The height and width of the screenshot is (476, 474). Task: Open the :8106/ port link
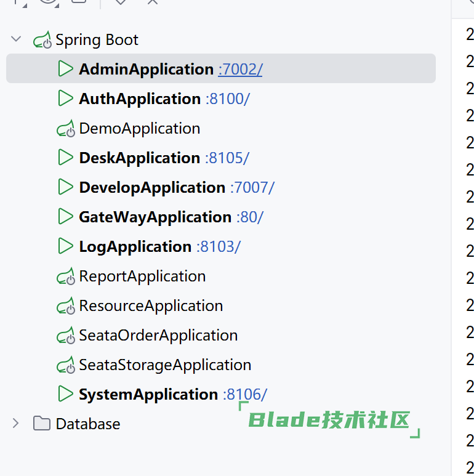click(x=245, y=394)
